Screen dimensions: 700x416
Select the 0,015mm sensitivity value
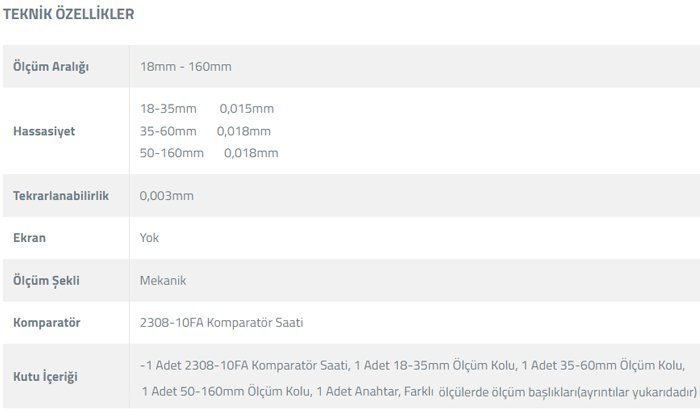click(x=245, y=109)
